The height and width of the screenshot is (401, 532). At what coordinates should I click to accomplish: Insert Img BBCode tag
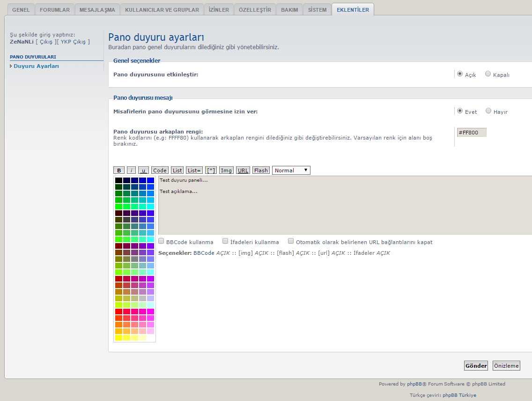[226, 171]
